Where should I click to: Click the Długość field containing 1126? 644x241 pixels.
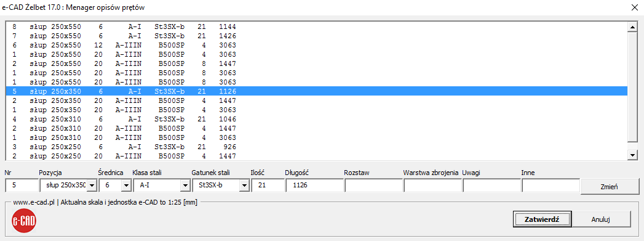coord(314,186)
